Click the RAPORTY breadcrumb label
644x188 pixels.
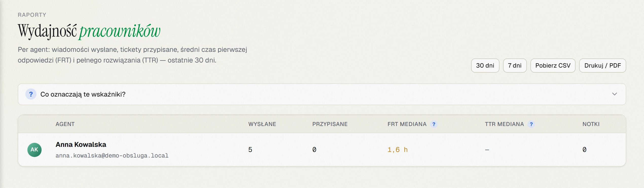tap(32, 15)
